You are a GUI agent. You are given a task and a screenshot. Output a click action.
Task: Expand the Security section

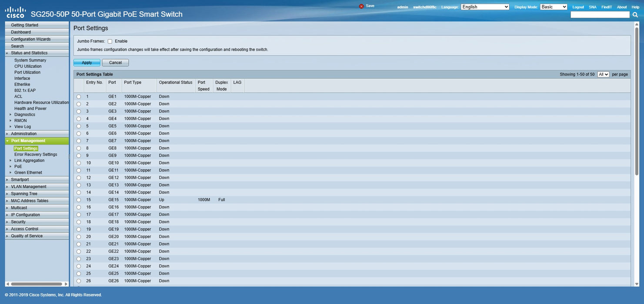tap(37, 222)
